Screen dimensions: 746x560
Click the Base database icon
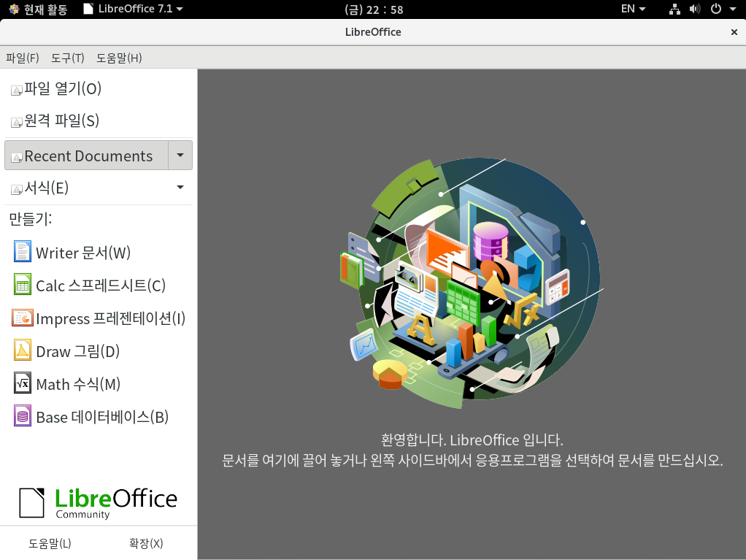coord(23,416)
